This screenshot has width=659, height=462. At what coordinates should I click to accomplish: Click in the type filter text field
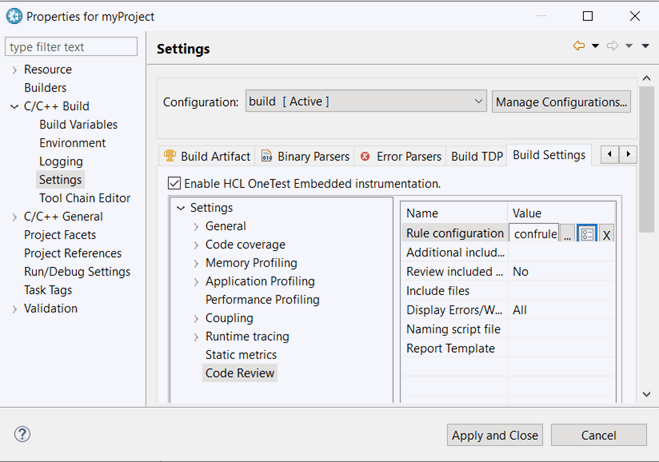(71, 47)
